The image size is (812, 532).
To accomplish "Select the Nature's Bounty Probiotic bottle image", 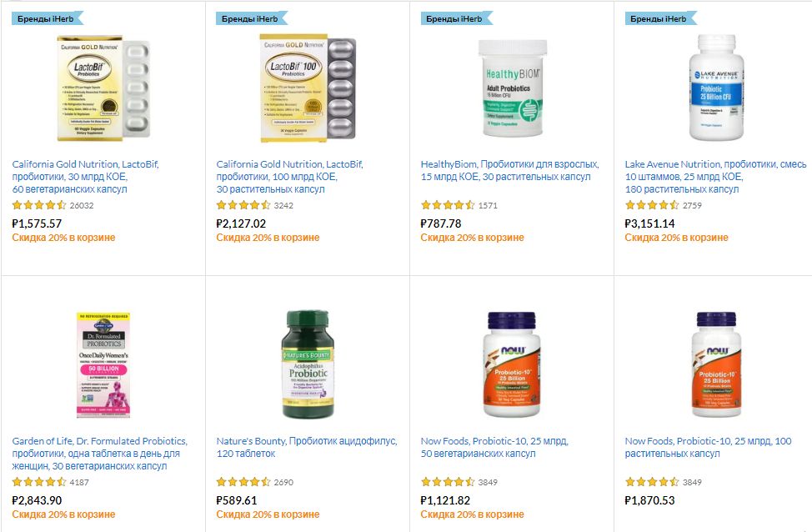I will pos(308,364).
